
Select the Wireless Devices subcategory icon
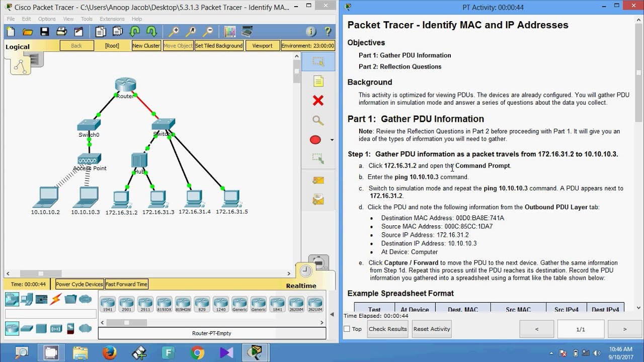(56, 328)
